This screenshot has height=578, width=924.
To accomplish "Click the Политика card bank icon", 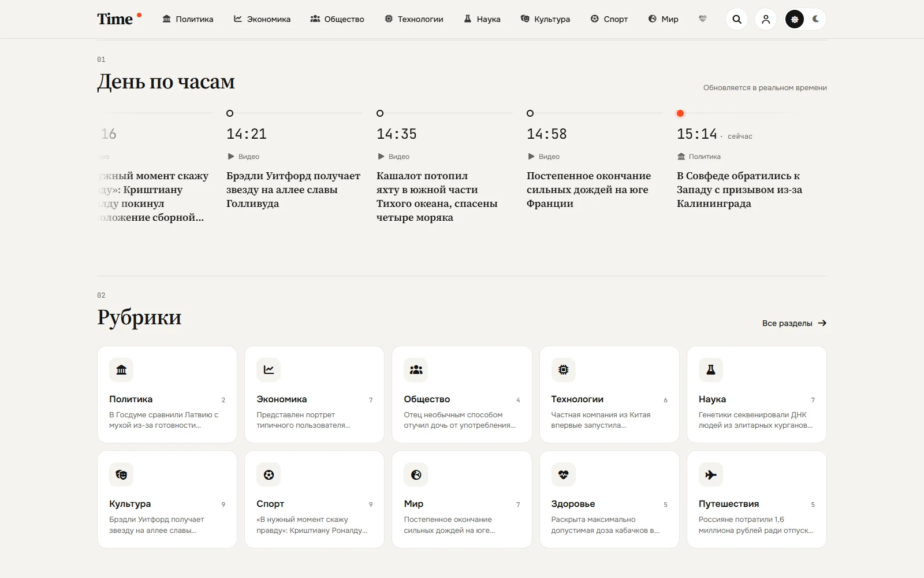I will tap(121, 370).
